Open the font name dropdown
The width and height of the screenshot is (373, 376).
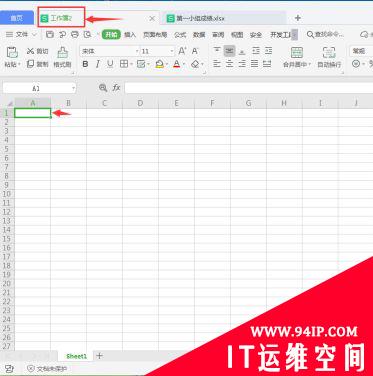(137, 51)
